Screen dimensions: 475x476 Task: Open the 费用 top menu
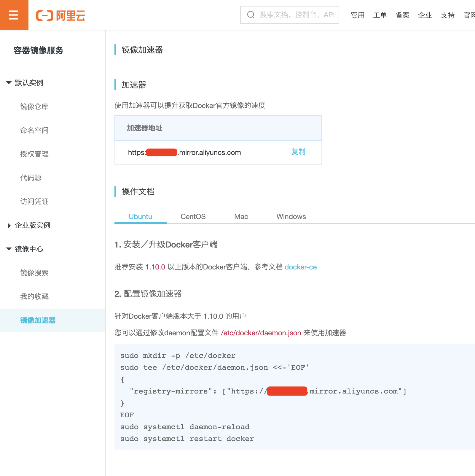[x=357, y=15]
